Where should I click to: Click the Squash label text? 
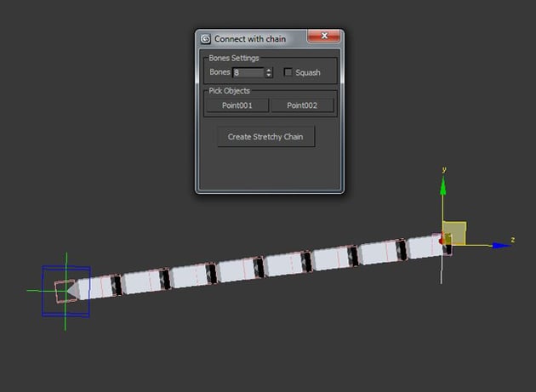coord(308,73)
